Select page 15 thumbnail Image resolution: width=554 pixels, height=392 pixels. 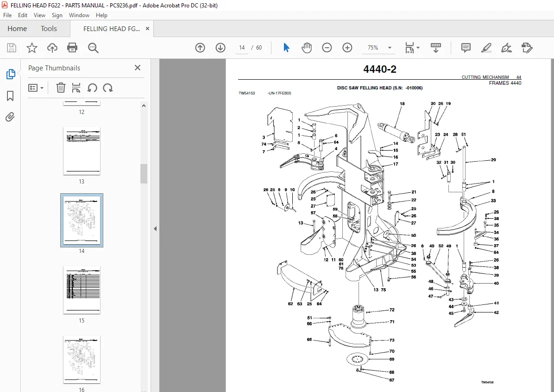coord(82,290)
